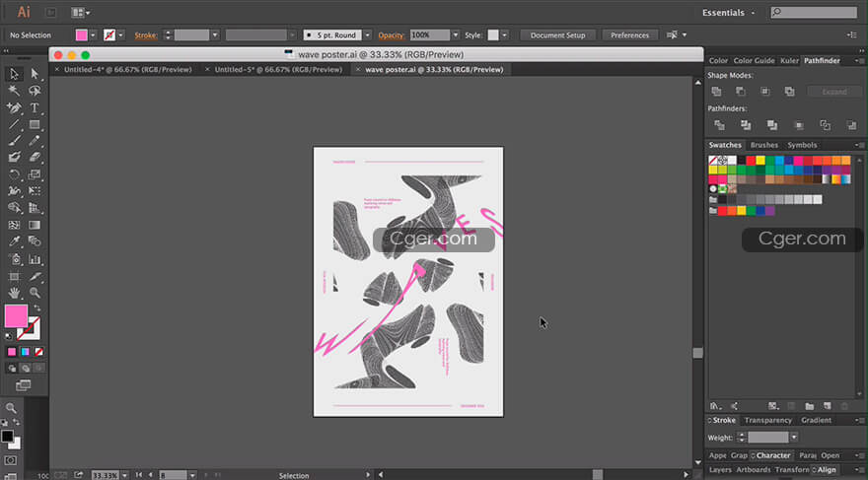Swap fill and stroke colors
The height and width of the screenshot is (480, 868).
point(36,309)
